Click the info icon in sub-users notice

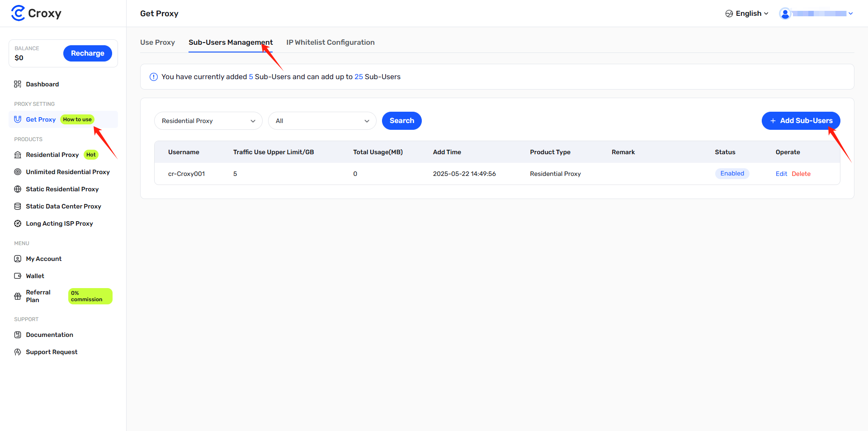pyautogui.click(x=154, y=77)
